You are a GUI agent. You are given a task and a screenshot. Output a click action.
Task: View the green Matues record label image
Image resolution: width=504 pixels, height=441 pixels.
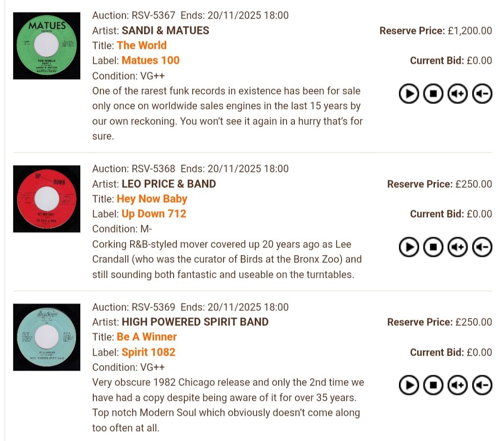click(47, 46)
